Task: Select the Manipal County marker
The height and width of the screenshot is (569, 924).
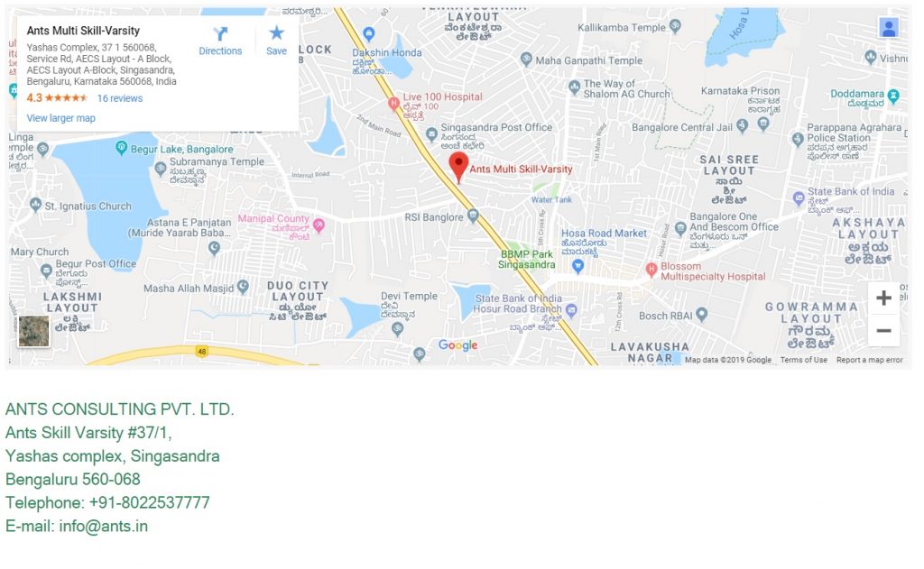Action: pyautogui.click(x=319, y=225)
